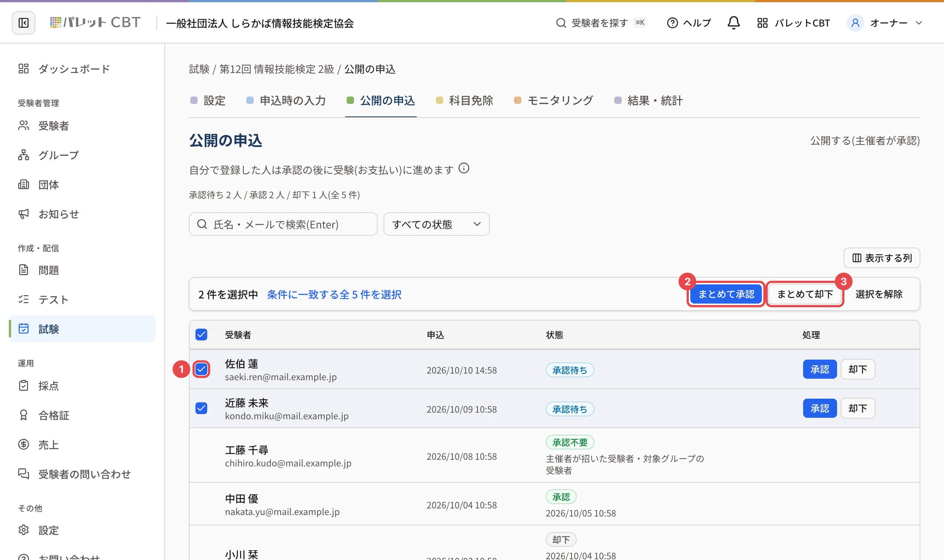944x560 pixels.
Task: Click the organization name 一般社団法人 しらかば情報技能検定協会
Action: [x=260, y=24]
